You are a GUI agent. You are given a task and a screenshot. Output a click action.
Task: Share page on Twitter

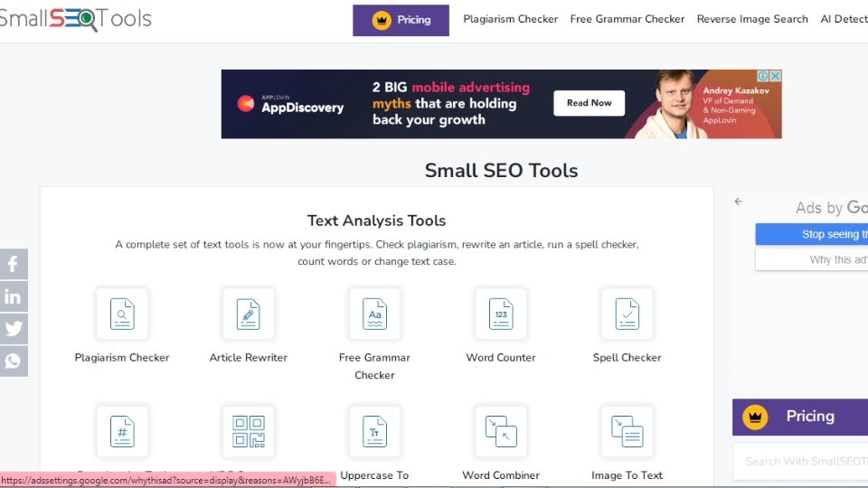click(14, 329)
